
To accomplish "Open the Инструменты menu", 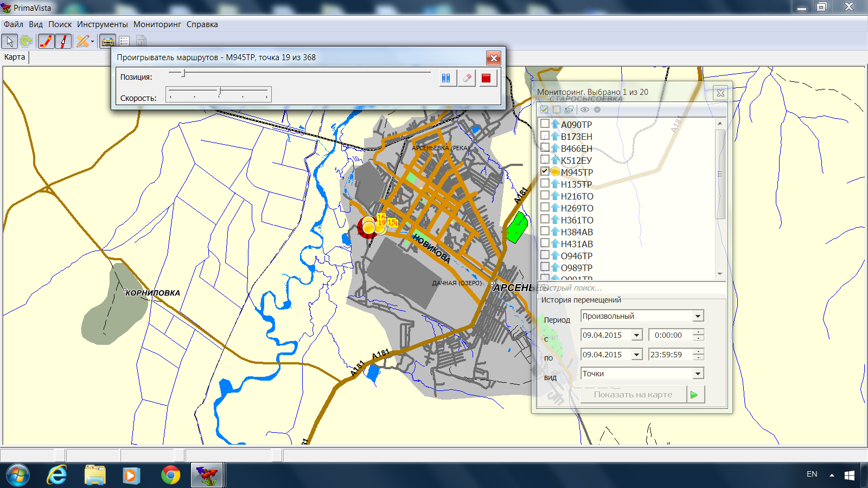I will [102, 24].
